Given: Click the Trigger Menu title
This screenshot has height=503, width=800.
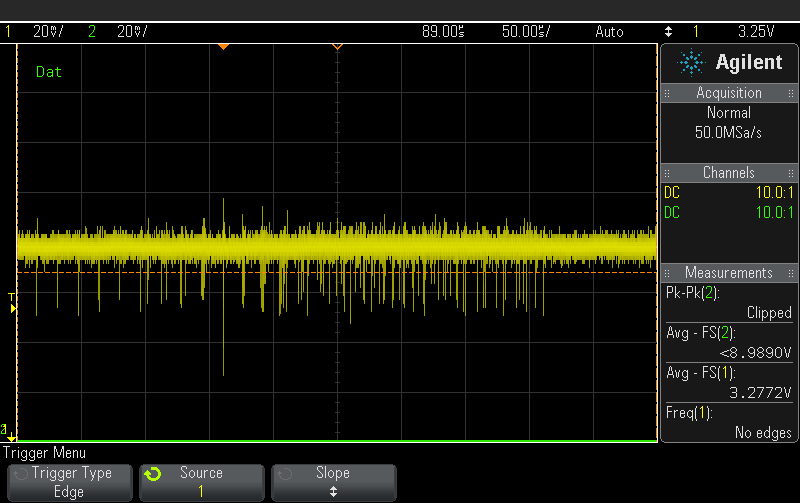Looking at the screenshot, I should pyautogui.click(x=44, y=453).
